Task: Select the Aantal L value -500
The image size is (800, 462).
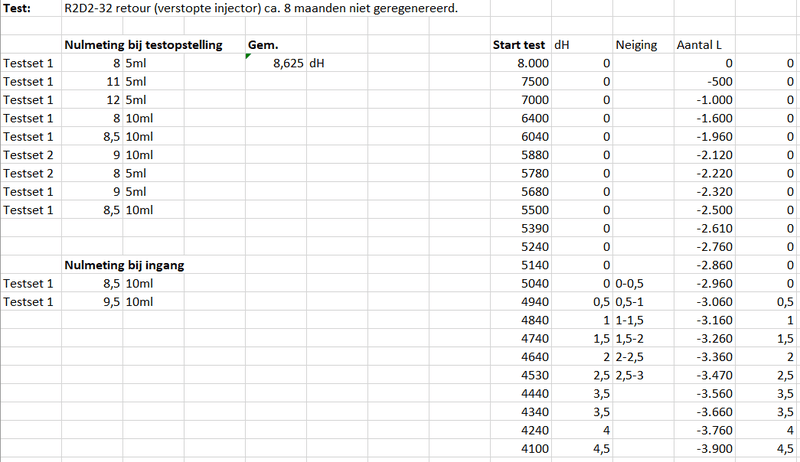Action: [x=720, y=82]
